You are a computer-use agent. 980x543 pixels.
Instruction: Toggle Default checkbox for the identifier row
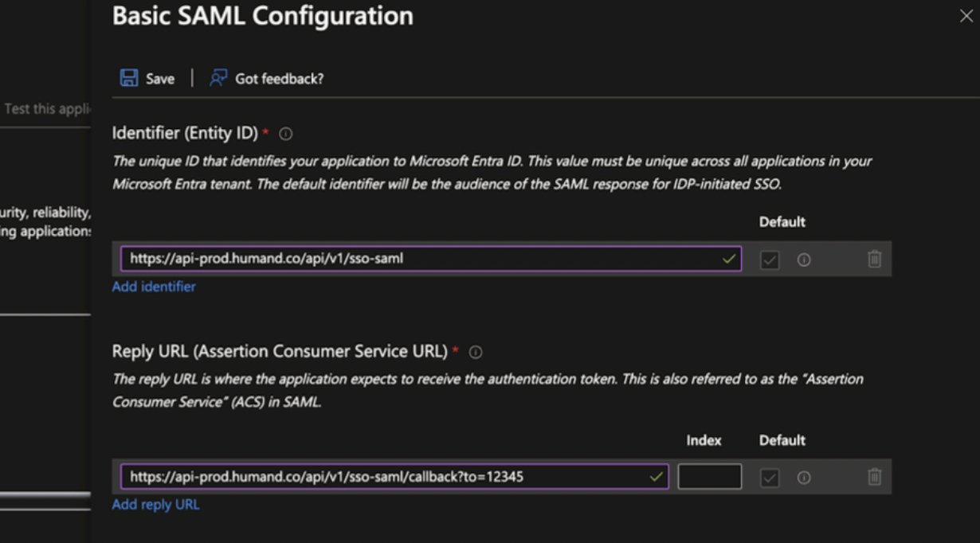coord(769,260)
